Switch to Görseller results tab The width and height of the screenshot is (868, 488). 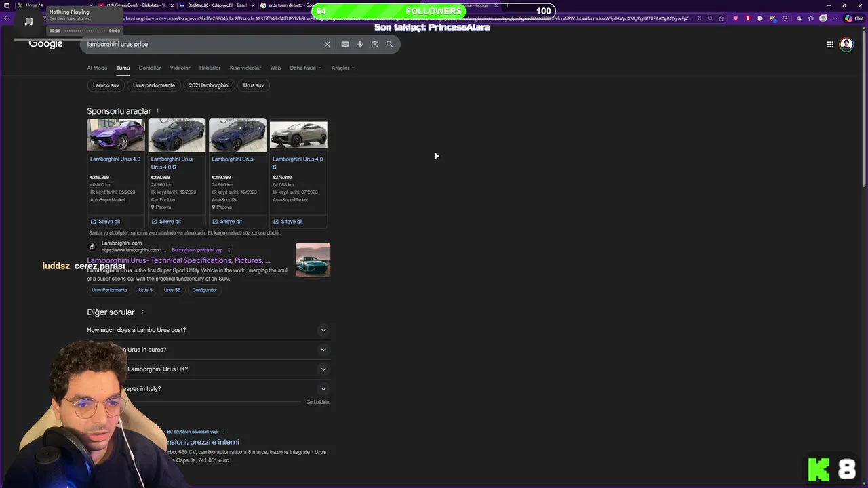[150, 68]
